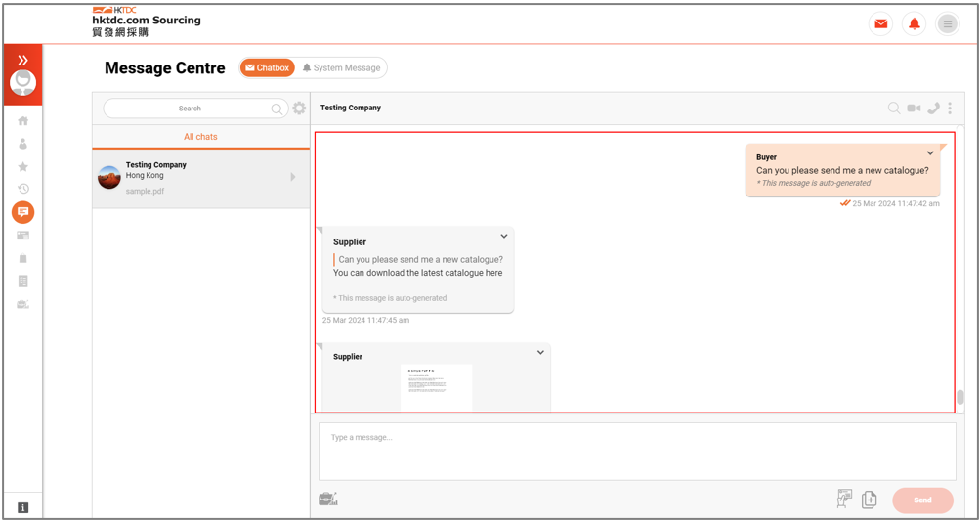Click the chat settings gear icon

point(299,109)
